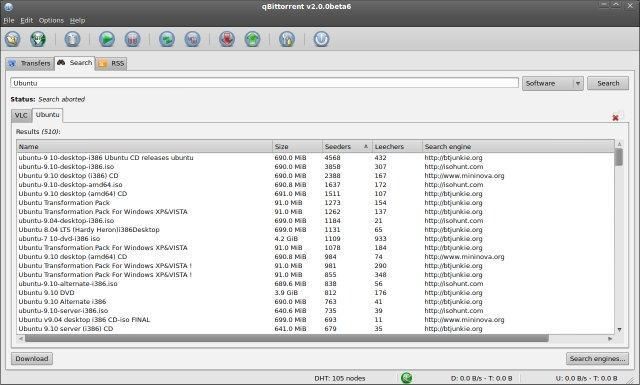Image resolution: width=640 pixels, height=385 pixels.
Task: Close the search tab with red X
Action: point(616,118)
